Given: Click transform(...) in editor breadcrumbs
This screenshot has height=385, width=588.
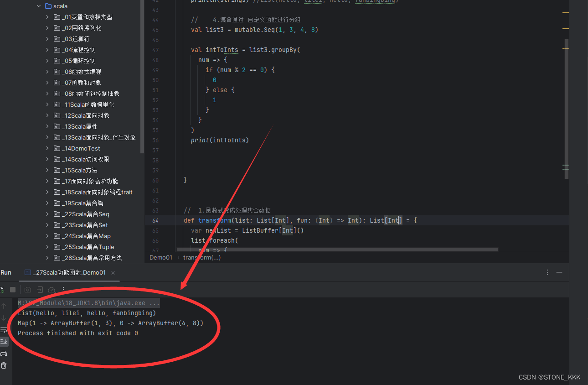Looking at the screenshot, I should tap(202, 258).
